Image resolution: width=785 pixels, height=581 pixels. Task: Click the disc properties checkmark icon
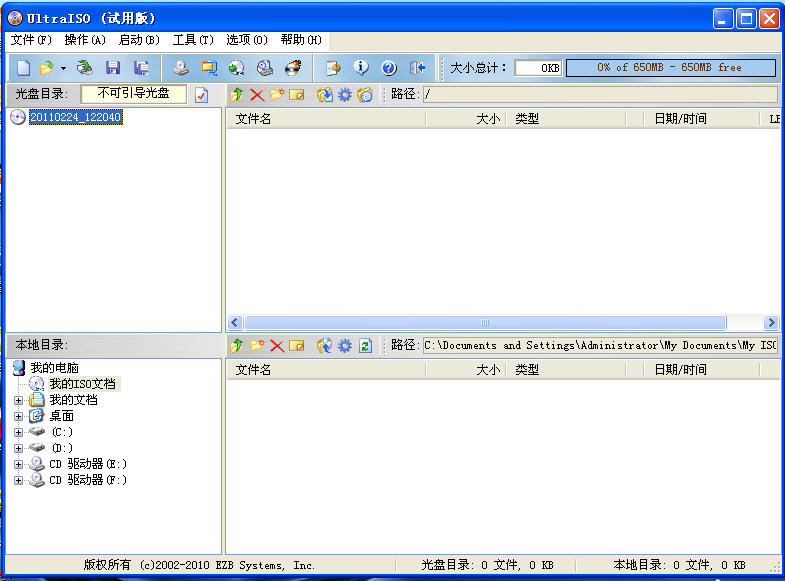click(x=201, y=95)
